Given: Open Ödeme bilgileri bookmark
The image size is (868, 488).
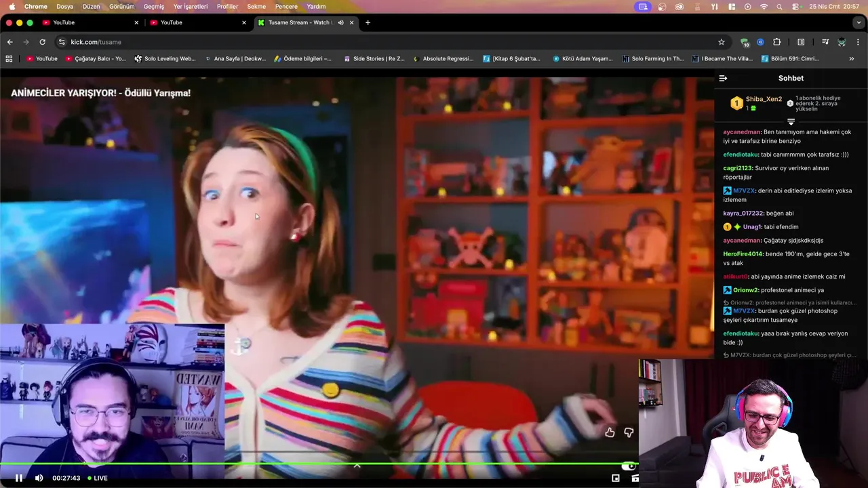Looking at the screenshot, I should pyautogui.click(x=303, y=59).
